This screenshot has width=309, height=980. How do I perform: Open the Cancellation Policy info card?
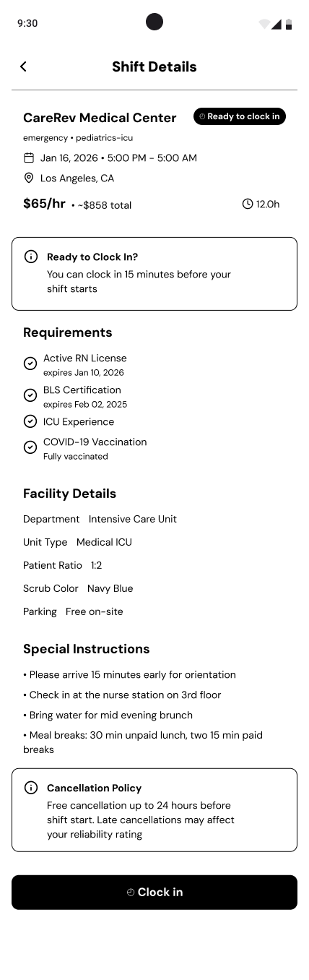pos(154,810)
